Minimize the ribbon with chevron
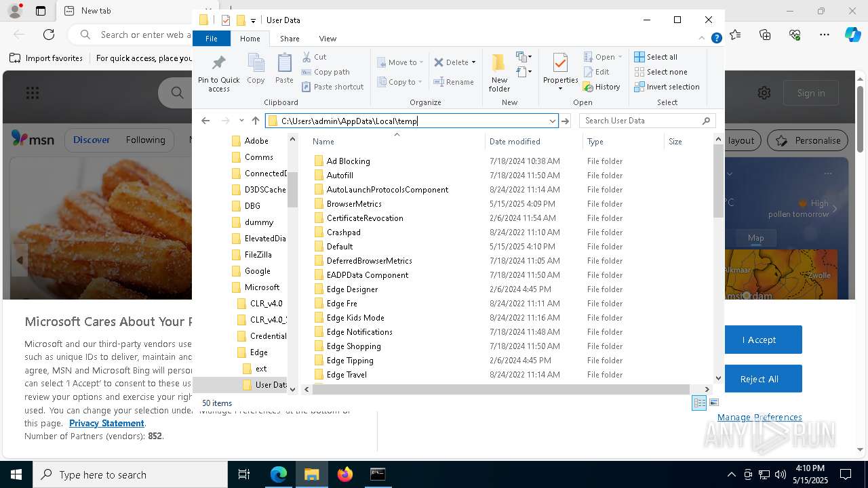 pos(702,39)
